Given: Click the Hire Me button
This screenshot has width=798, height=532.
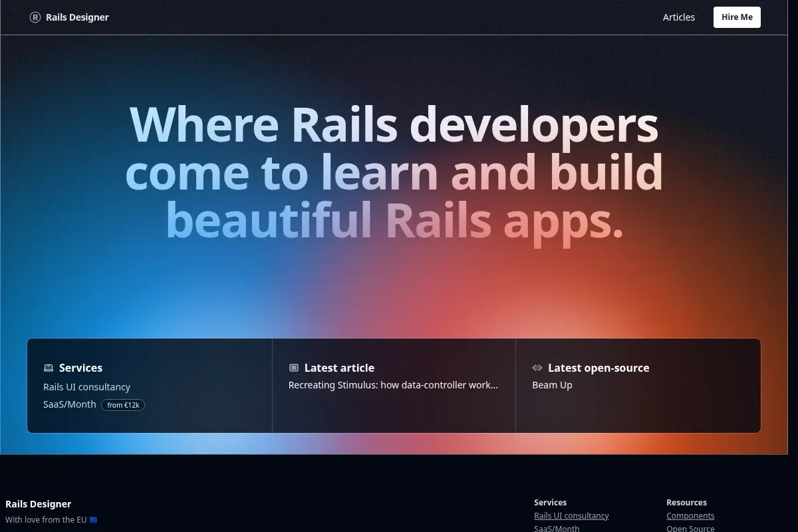Looking at the screenshot, I should coord(737,17).
